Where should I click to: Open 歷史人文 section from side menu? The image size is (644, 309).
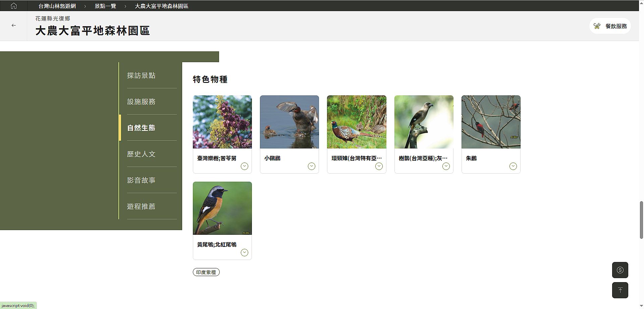141,154
